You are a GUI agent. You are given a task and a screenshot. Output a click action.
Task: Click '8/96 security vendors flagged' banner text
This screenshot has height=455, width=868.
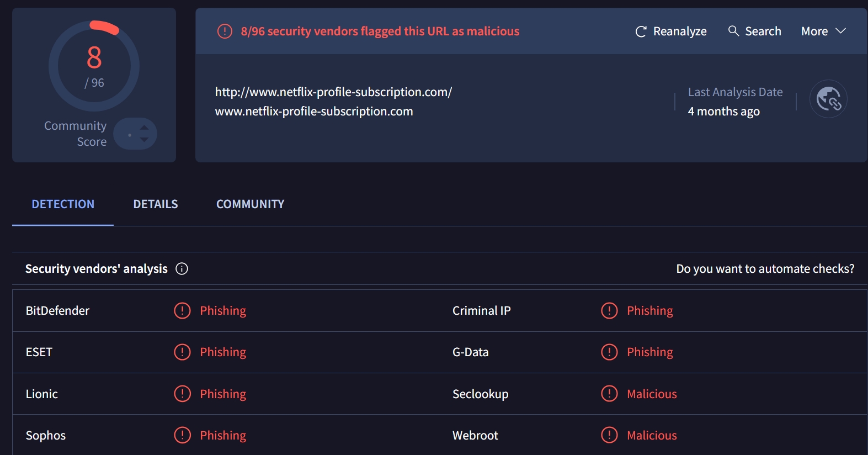pos(380,31)
